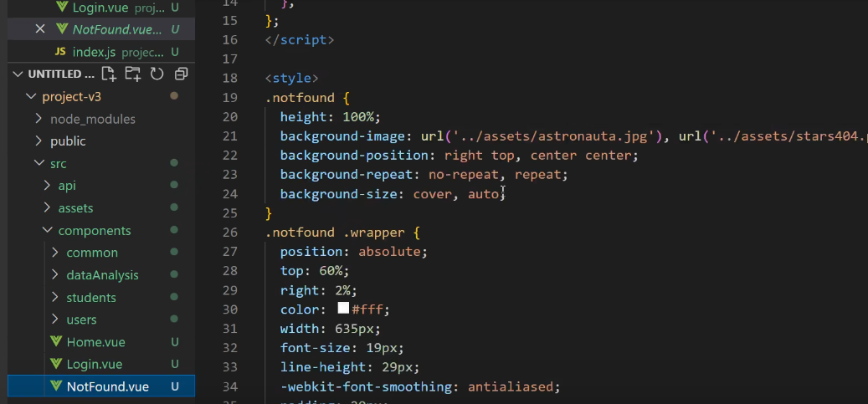The width and height of the screenshot is (868, 404).
Task: Click 'absolute' value on line 27
Action: 390,252
